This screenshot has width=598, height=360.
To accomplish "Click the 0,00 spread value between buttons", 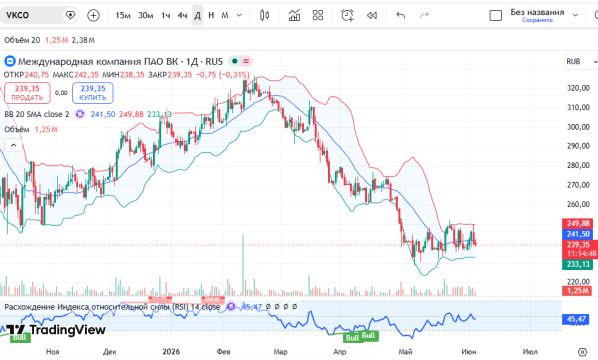I will point(61,93).
